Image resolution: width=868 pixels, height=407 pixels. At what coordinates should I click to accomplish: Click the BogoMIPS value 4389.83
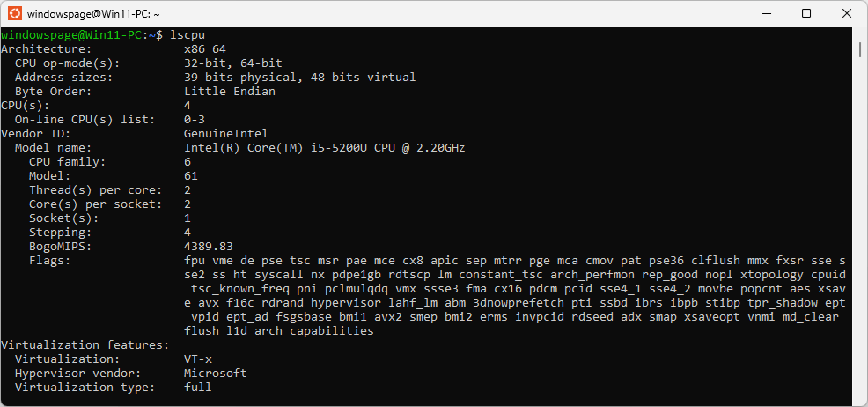[208, 246]
